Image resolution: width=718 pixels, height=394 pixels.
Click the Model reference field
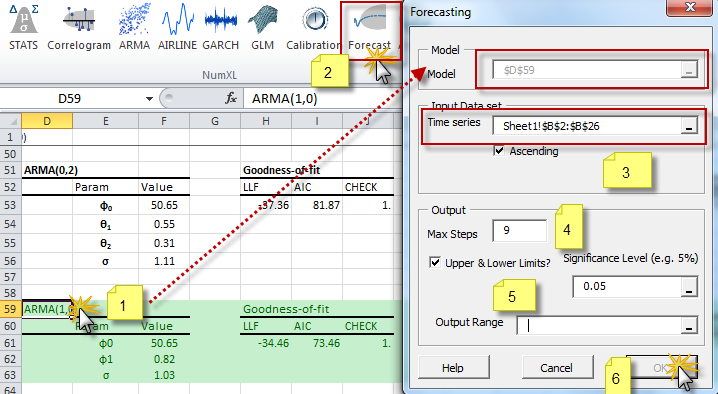coord(586,70)
